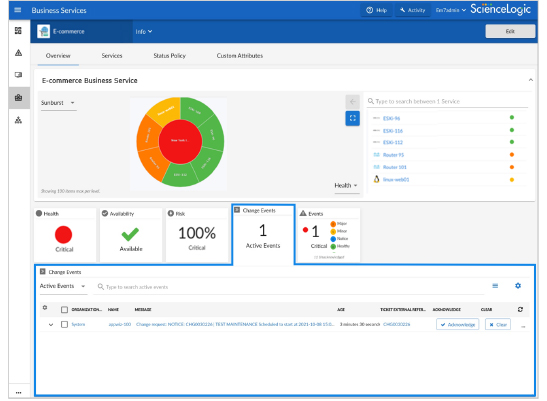Click the search icon in active events
Image resolution: width=547 pixels, height=401 pixels.
pyautogui.click(x=100, y=287)
